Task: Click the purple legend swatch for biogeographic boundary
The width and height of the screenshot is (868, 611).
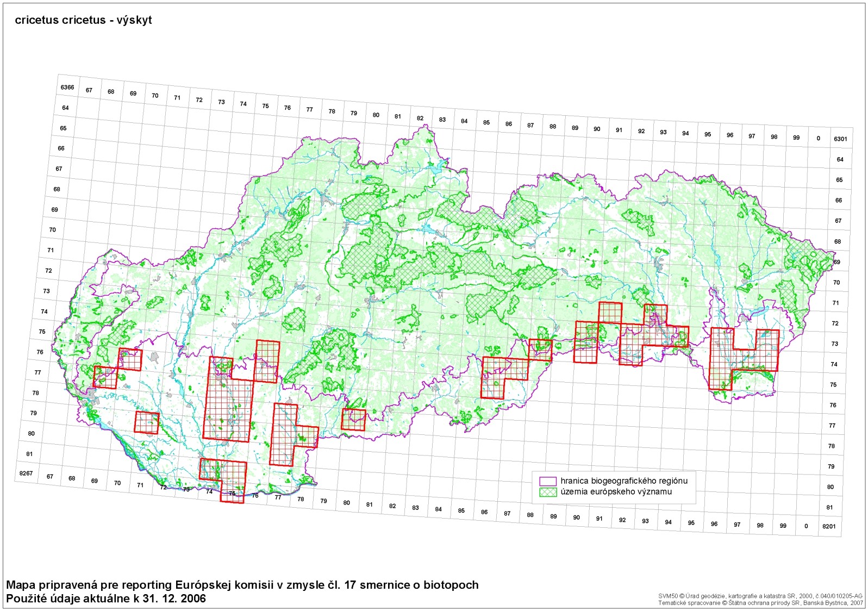Action: tap(548, 481)
